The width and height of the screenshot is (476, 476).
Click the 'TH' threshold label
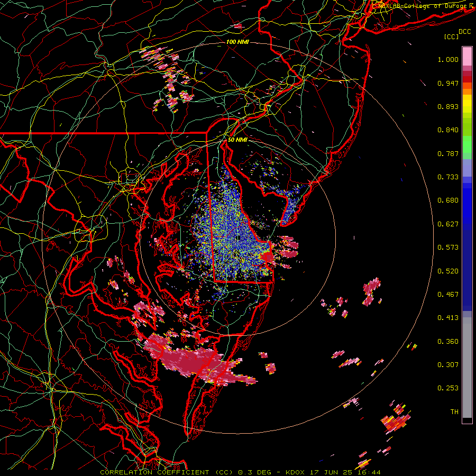[454, 412]
